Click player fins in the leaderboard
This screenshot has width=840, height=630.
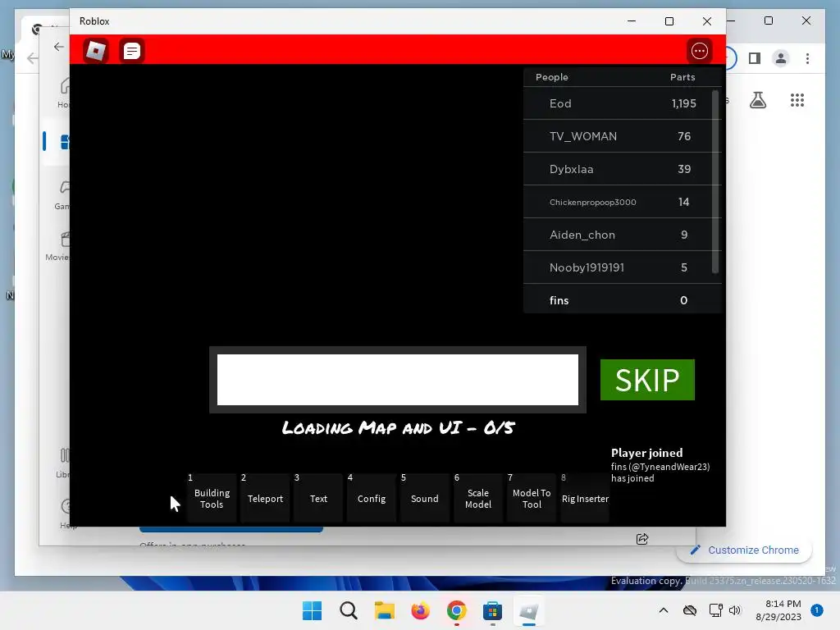click(622, 300)
